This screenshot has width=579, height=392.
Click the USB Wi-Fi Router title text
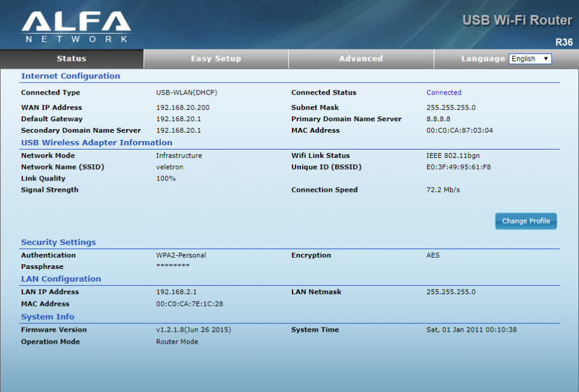point(517,21)
